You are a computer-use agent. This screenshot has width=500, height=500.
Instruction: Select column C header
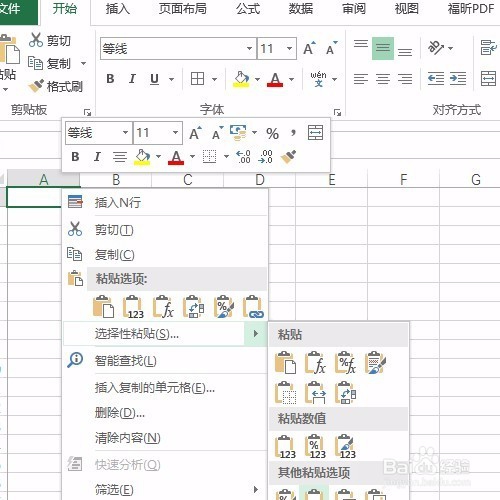(x=188, y=180)
